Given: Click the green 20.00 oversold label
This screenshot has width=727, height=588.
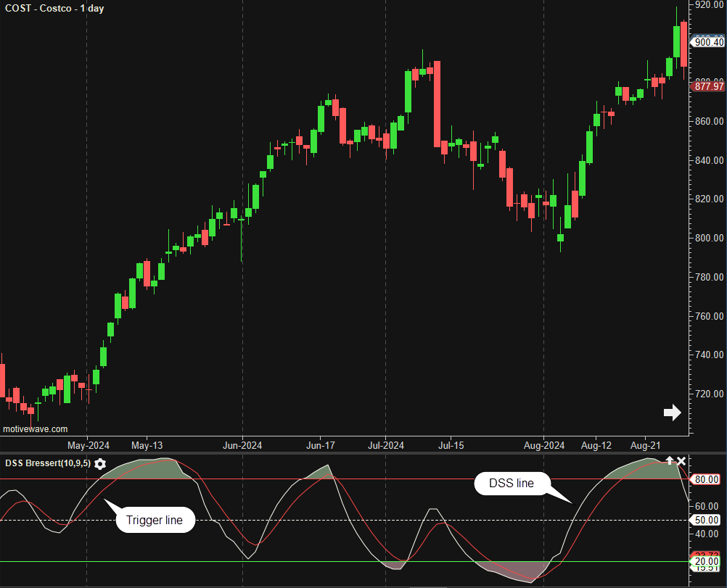Looking at the screenshot, I should coord(706,562).
